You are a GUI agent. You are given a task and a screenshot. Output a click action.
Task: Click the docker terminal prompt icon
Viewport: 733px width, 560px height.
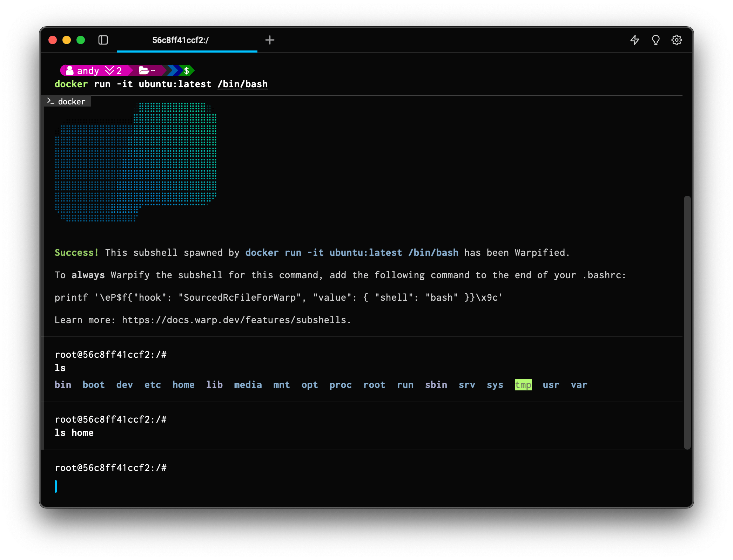pyautogui.click(x=51, y=101)
